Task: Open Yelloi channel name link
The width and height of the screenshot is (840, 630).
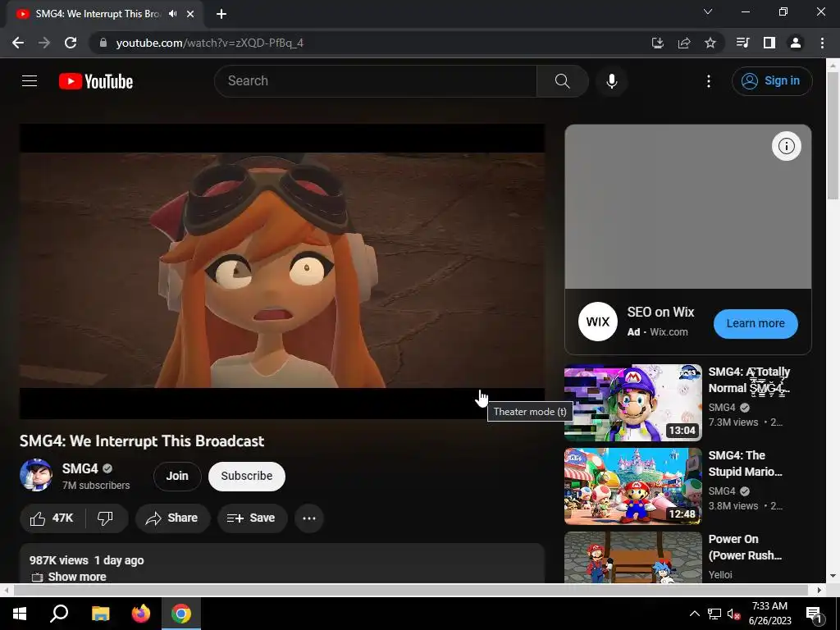Action: coord(720,575)
